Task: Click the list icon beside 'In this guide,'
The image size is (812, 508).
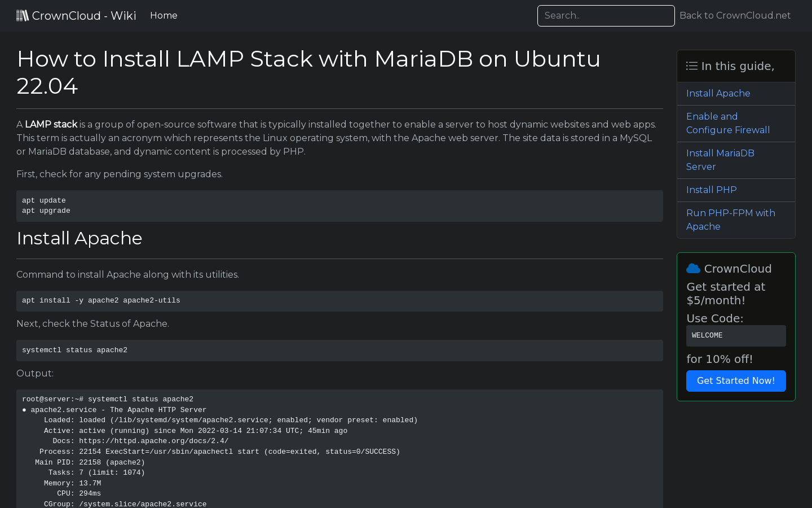Action: point(692,65)
